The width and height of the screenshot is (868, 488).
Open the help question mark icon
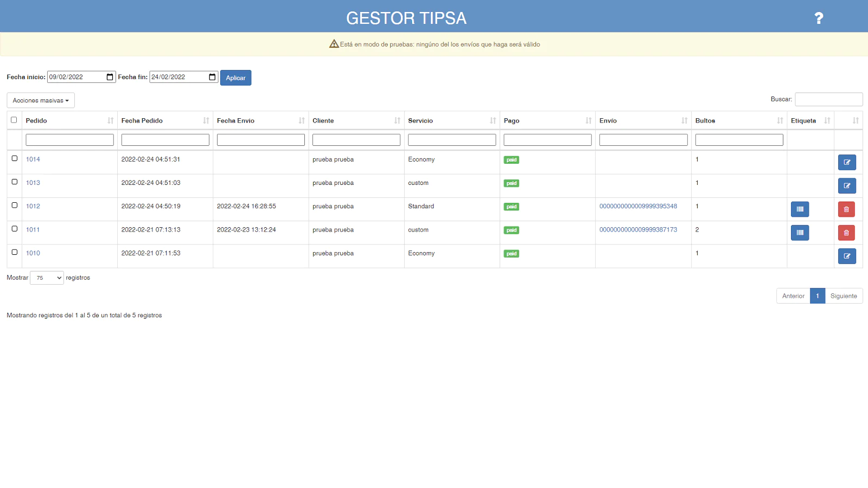click(819, 18)
